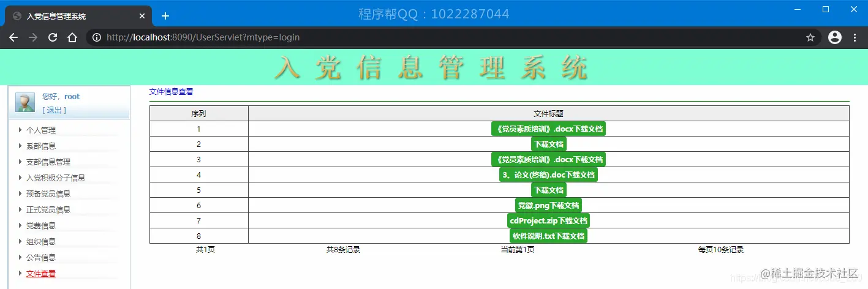Open 支部信息管理 menu item
Image resolution: width=868 pixels, height=289 pixels.
tap(48, 162)
